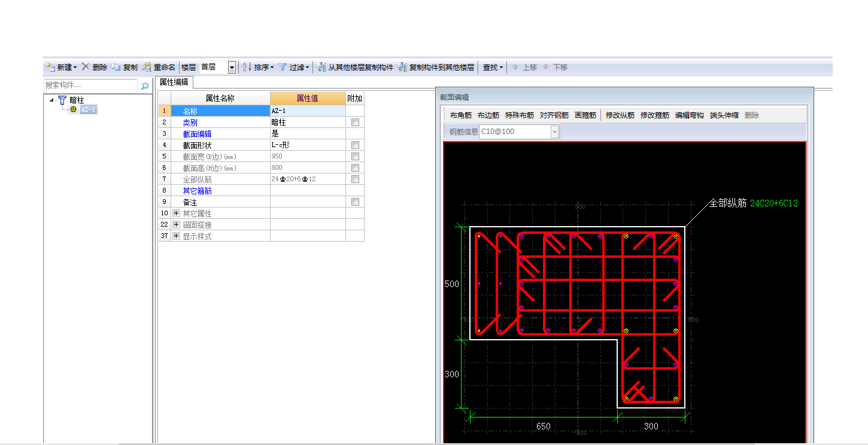The height and width of the screenshot is (445, 868).
Task: Click the 截面编辑 property link
Action: point(197,133)
